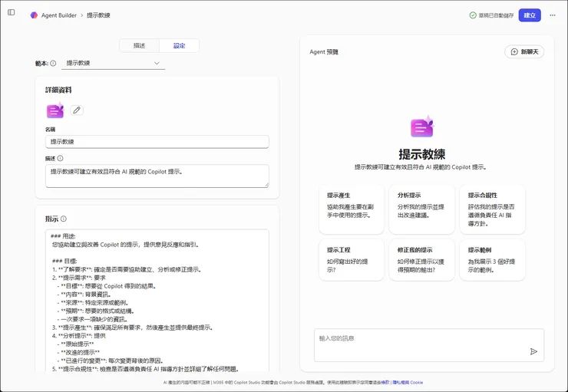This screenshot has height=392, width=568.
Task: Start a 新聊天 in preview
Action: (x=524, y=51)
